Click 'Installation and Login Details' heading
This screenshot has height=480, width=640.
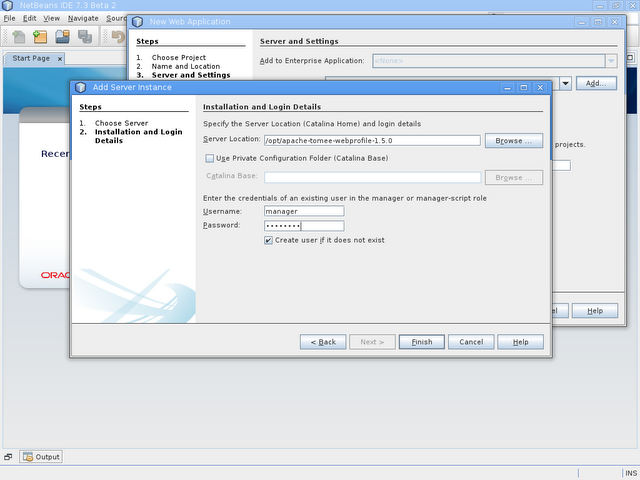[x=262, y=107]
